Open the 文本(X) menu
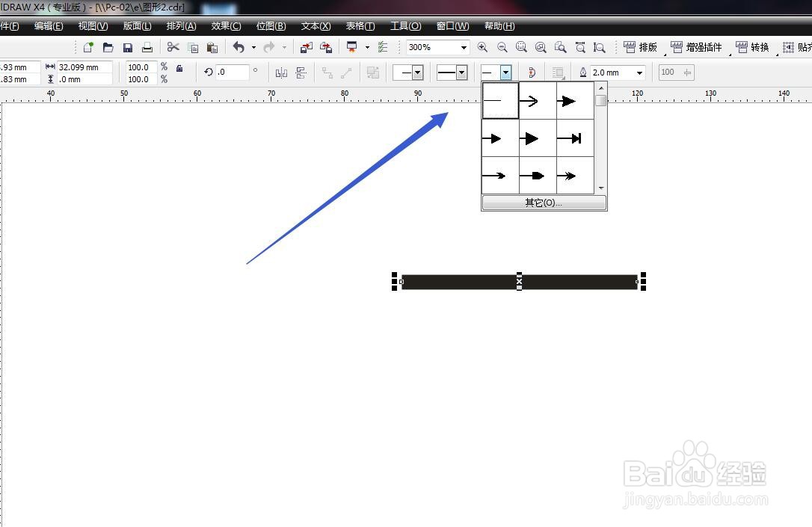This screenshot has height=527, width=812. point(315,26)
